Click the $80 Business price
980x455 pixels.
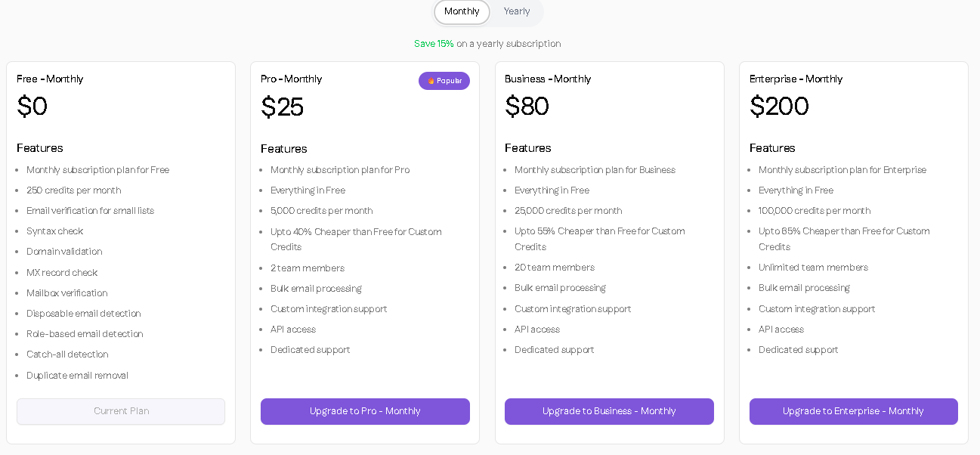[x=527, y=107]
